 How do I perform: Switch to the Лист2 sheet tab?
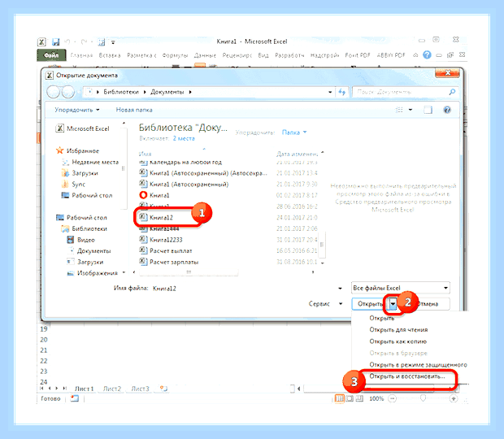click(112, 389)
